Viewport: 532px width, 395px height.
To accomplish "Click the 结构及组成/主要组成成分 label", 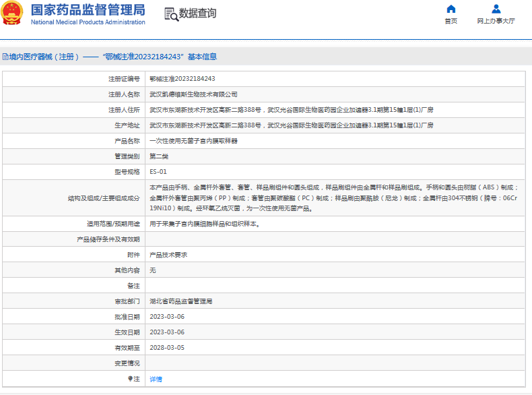I will (104, 198).
